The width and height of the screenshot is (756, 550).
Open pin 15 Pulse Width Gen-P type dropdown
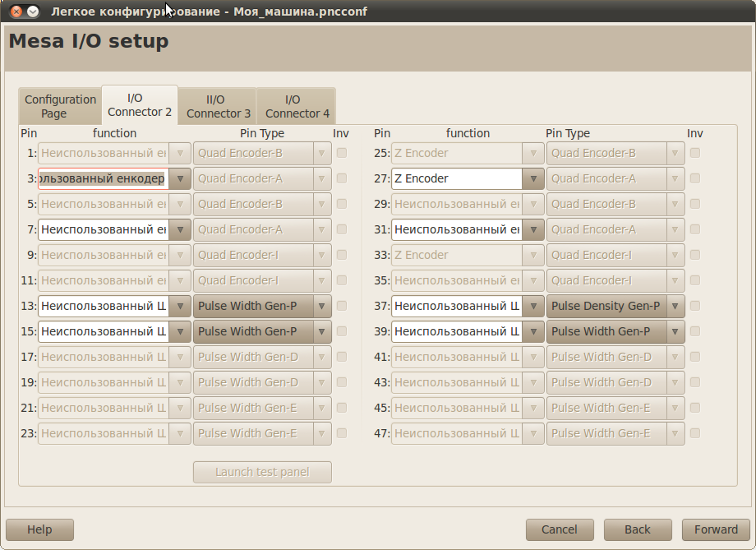[x=262, y=331]
